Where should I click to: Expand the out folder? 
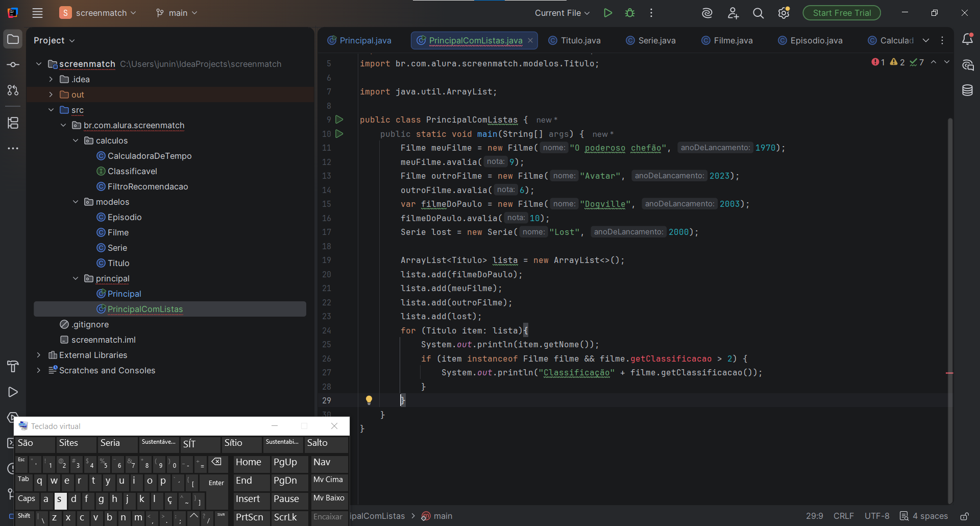click(x=51, y=94)
